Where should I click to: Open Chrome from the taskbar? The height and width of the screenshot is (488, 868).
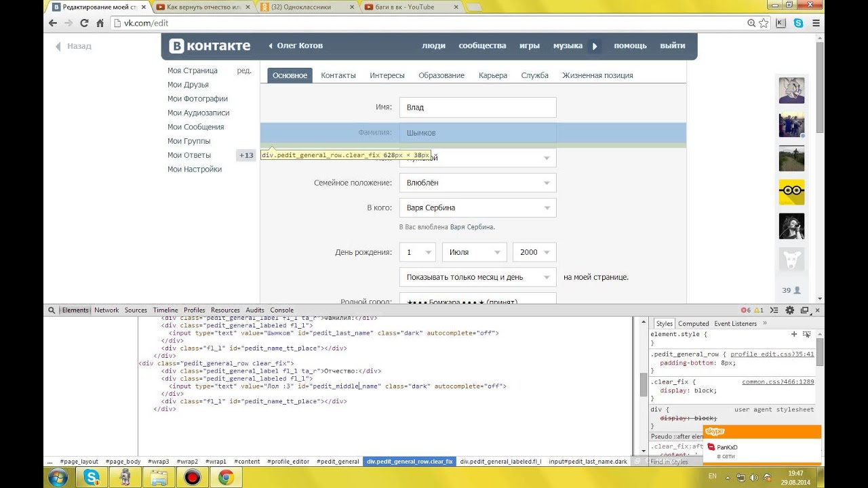(x=226, y=477)
